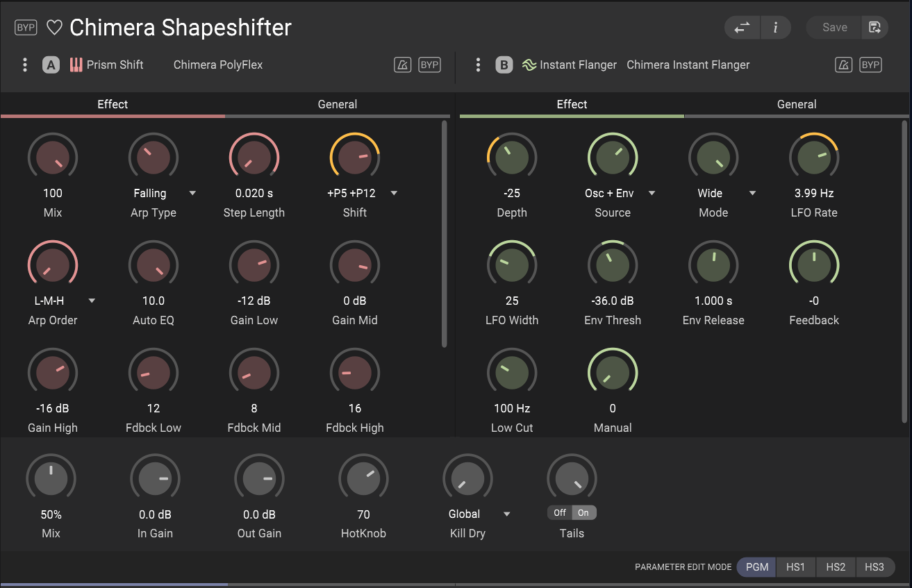Favorite the preset with the heart icon

coord(54,28)
